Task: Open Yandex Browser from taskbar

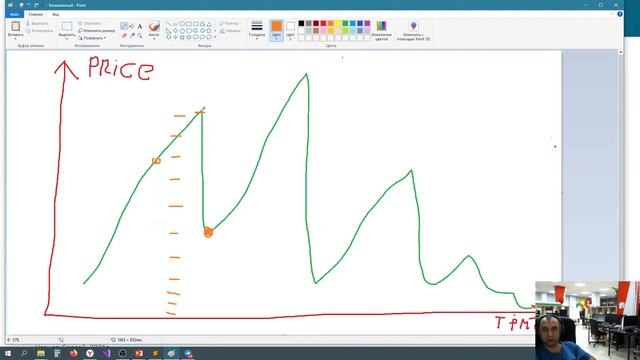Action: [90, 353]
